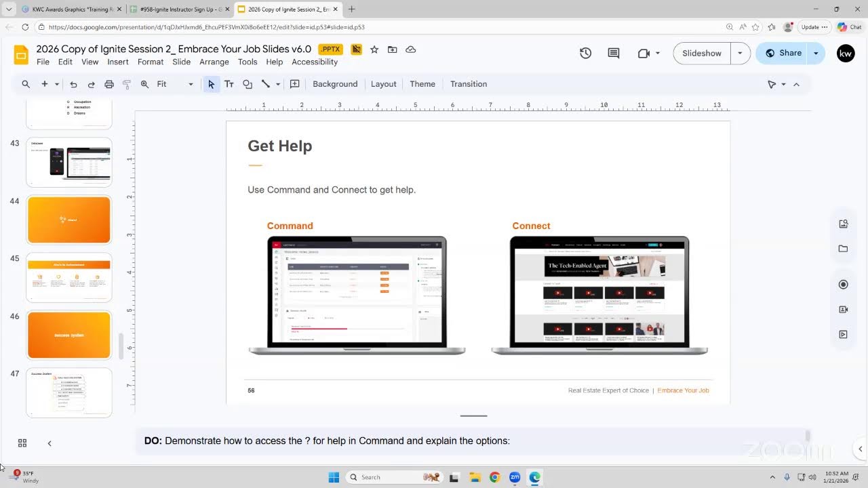
Task: Open the pointer mode tool
Action: 772,84
